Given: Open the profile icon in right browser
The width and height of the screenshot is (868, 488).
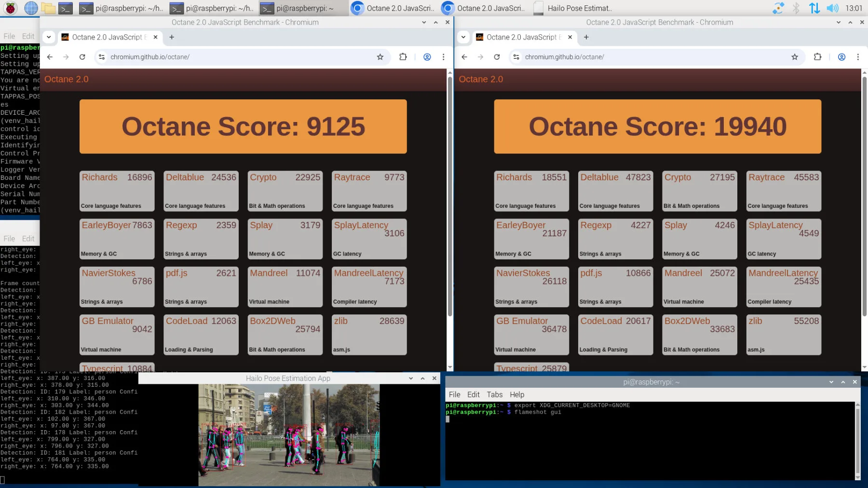Looking at the screenshot, I should coord(841,57).
